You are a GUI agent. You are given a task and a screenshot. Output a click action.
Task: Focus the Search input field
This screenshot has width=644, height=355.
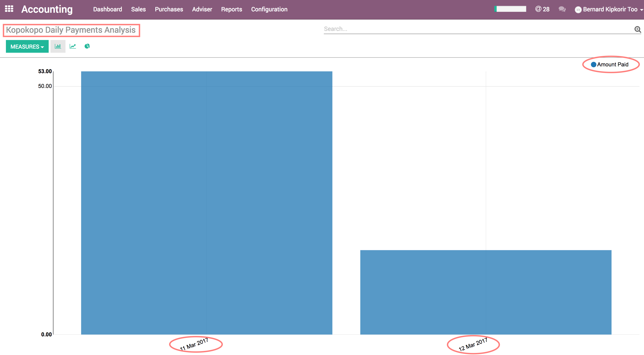coord(479,29)
